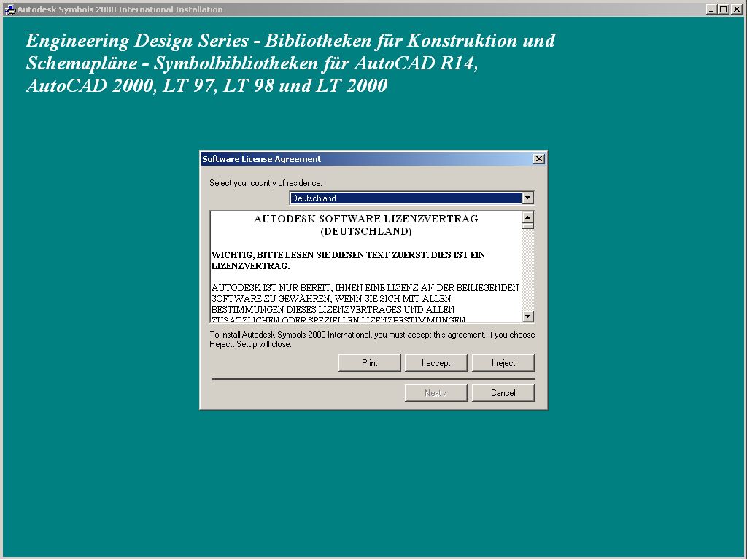Click the AUTODESK SOFTWARE LIZENZVERTRAG heading
Image resolution: width=747 pixels, height=560 pixels.
tap(366, 225)
